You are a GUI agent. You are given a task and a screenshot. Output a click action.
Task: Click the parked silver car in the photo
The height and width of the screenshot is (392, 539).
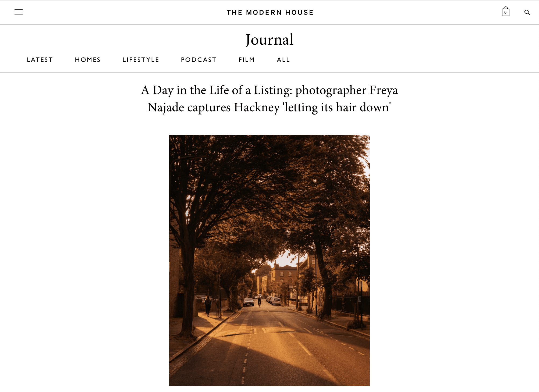tap(276, 302)
